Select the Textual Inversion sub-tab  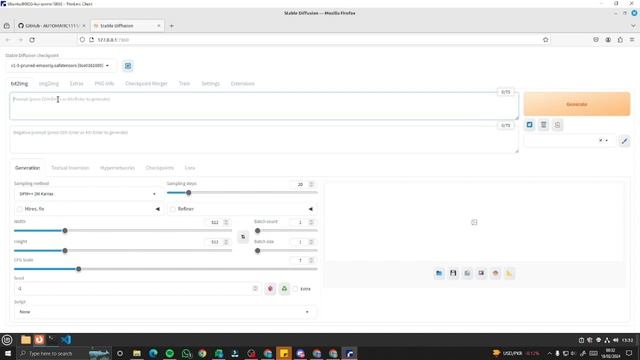pos(70,168)
